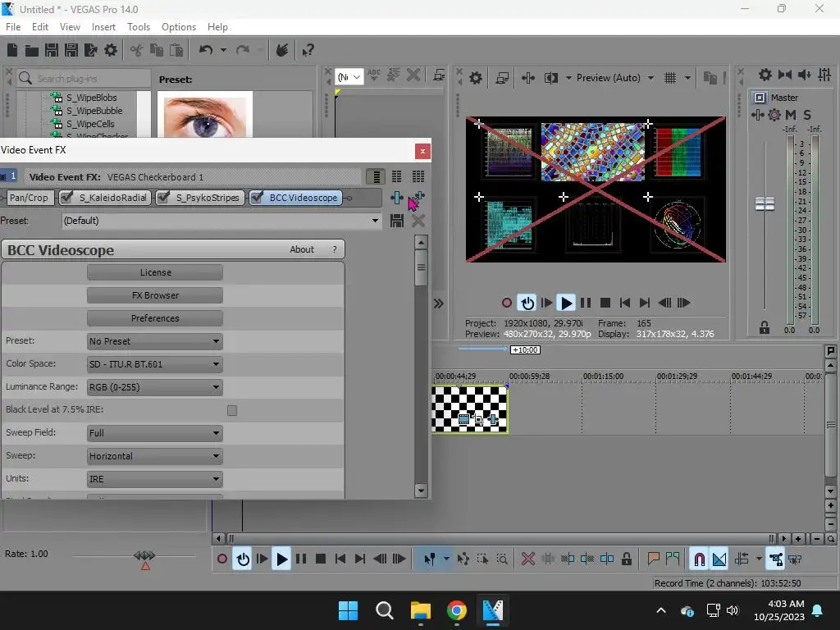This screenshot has width=840, height=630.
Task: Click the New project icon in main toolbar
Action: pos(11,50)
